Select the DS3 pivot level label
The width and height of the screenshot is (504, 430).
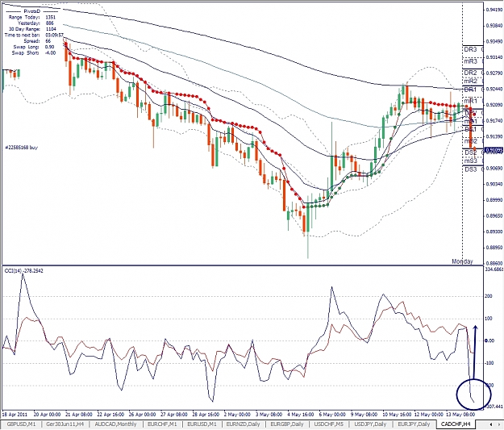[471, 169]
